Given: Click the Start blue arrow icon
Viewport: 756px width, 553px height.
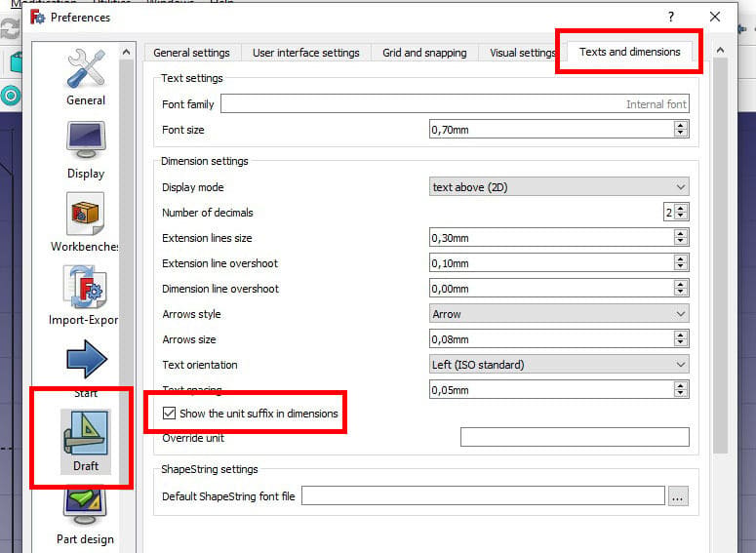Looking at the screenshot, I should pyautogui.click(x=87, y=358).
